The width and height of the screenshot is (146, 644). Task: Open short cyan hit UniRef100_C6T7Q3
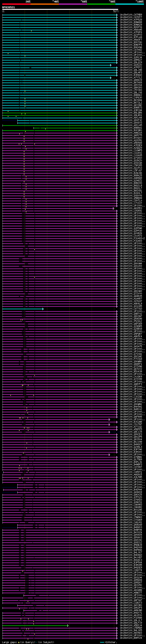[131, 309]
